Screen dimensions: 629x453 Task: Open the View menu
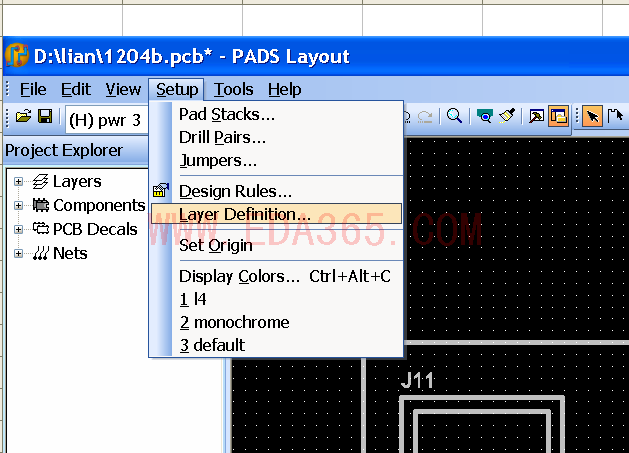tap(123, 89)
